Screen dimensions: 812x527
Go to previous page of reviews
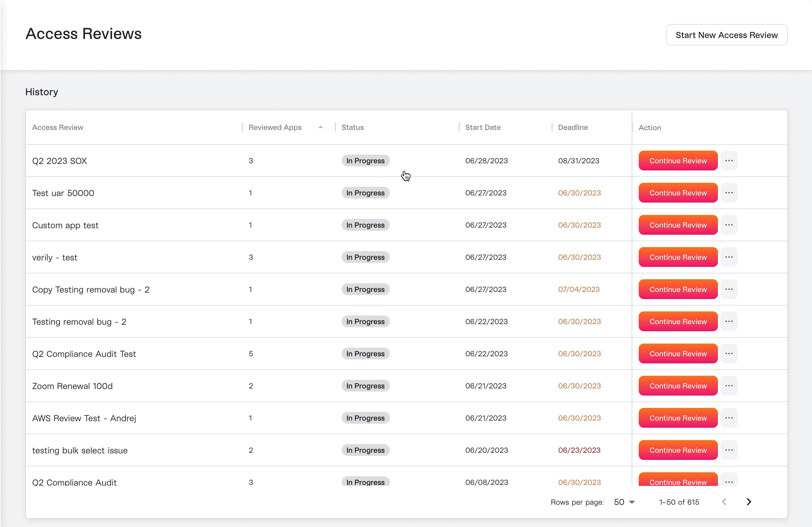tap(724, 502)
